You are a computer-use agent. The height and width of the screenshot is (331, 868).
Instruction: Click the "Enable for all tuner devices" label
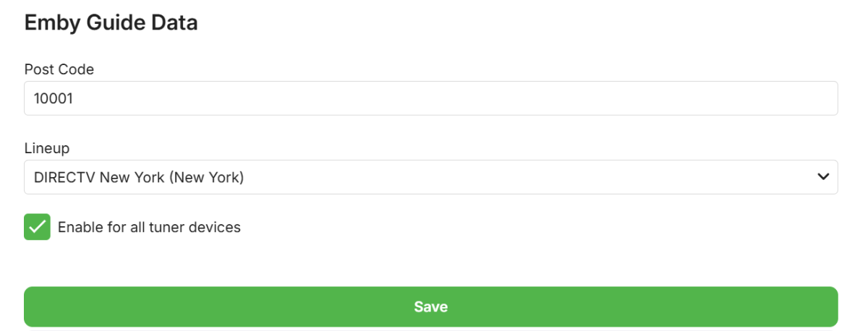[x=149, y=227]
